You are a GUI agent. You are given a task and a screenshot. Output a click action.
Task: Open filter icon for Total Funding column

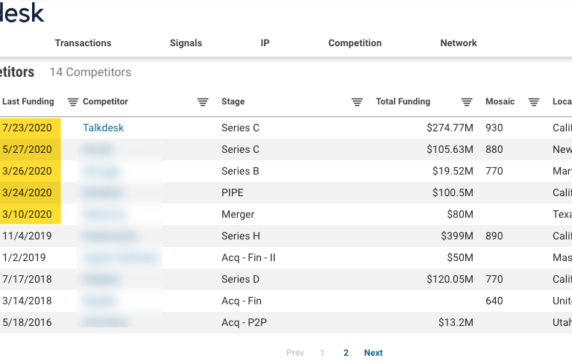click(x=467, y=102)
